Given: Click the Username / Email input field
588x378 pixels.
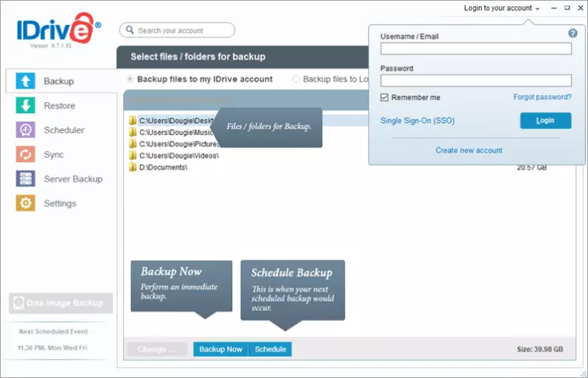Looking at the screenshot, I should pos(475,49).
